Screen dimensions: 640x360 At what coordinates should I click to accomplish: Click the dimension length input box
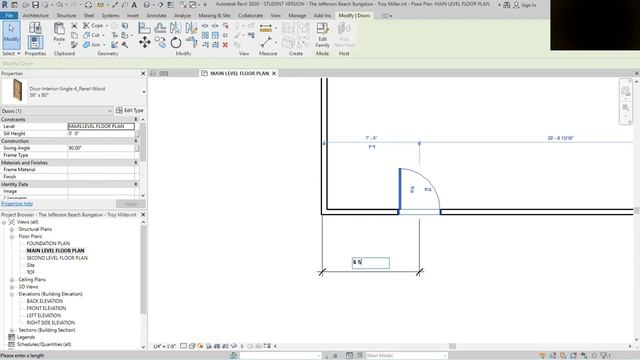pos(371,262)
